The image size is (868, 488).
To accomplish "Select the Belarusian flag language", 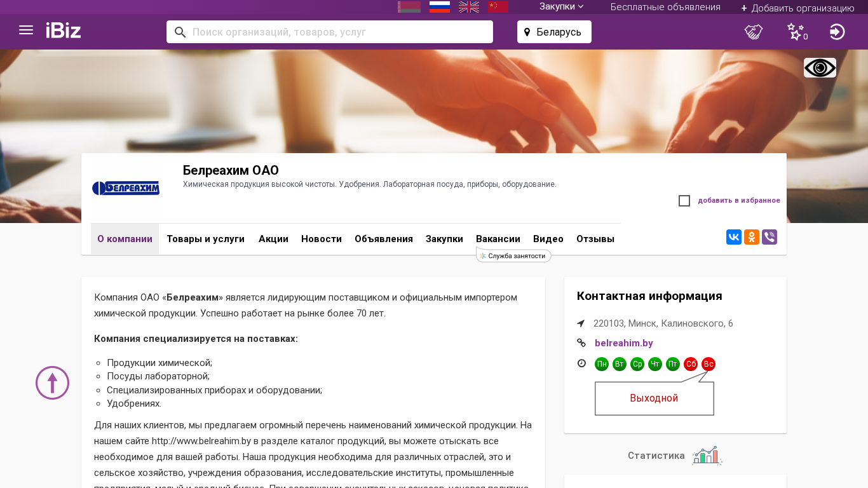I will click(409, 6).
